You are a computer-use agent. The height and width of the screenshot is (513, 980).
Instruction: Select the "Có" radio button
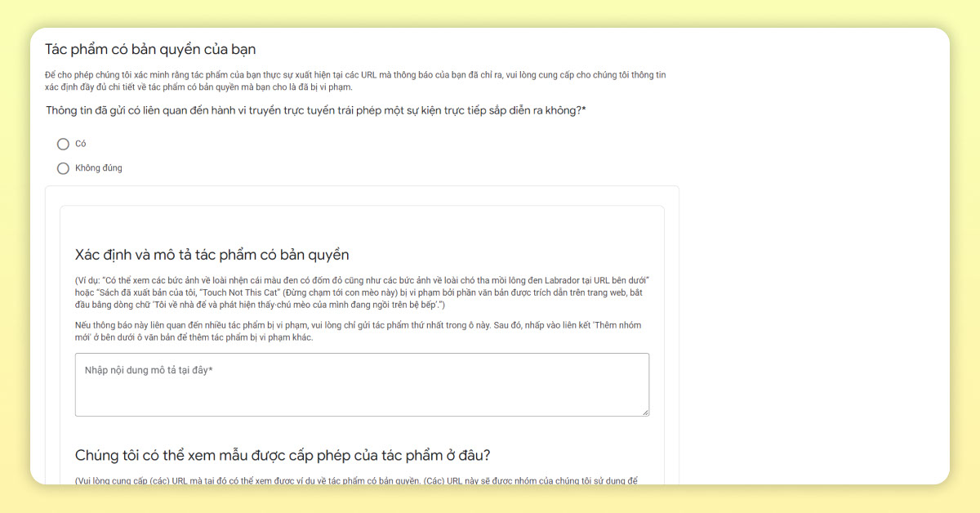[x=63, y=144]
